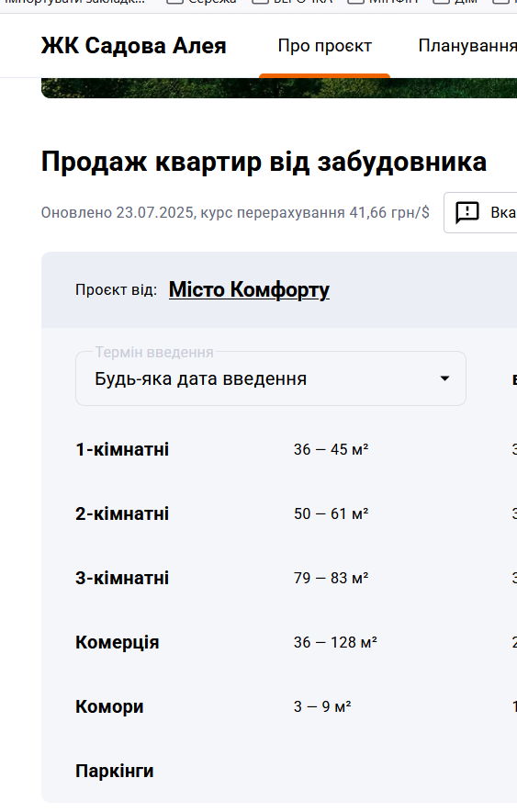The image size is (517, 812).
Task: Open the Термін введення date selector
Action: [271, 378]
